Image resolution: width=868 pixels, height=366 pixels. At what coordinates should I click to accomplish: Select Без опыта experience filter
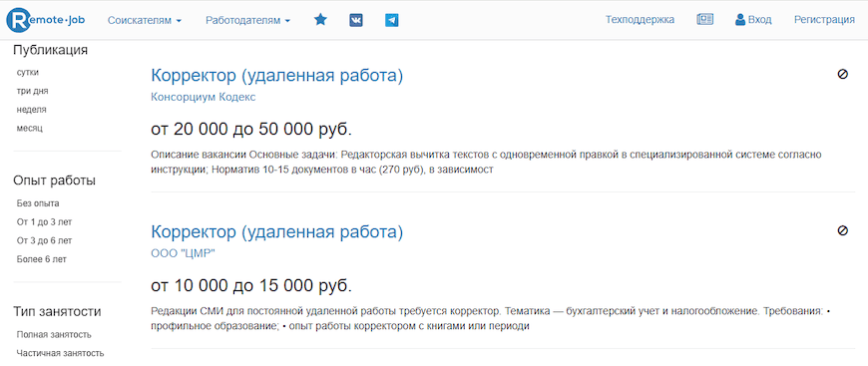38,203
